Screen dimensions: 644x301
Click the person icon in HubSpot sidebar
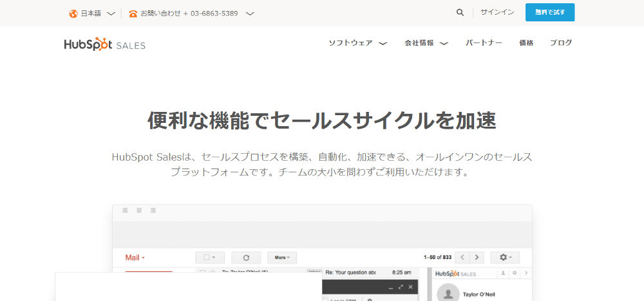tap(502, 273)
